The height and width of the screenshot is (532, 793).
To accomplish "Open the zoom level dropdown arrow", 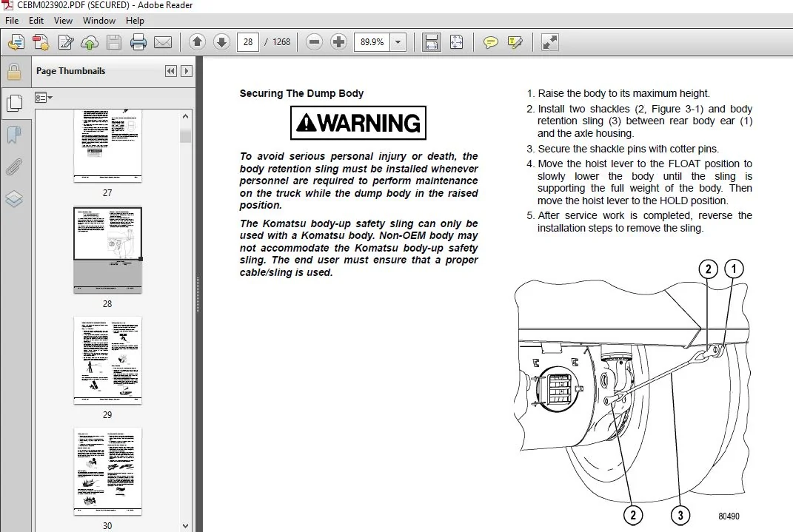I will click(398, 42).
